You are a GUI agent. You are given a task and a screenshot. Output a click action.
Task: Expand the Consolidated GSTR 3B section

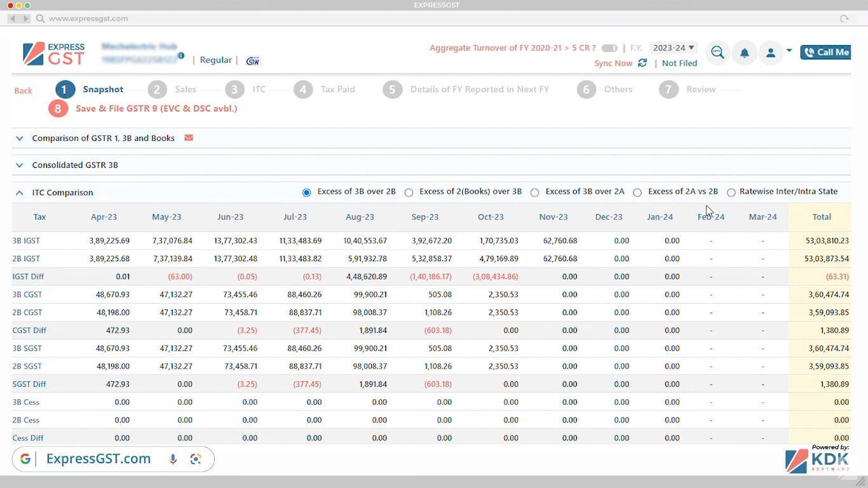point(19,165)
